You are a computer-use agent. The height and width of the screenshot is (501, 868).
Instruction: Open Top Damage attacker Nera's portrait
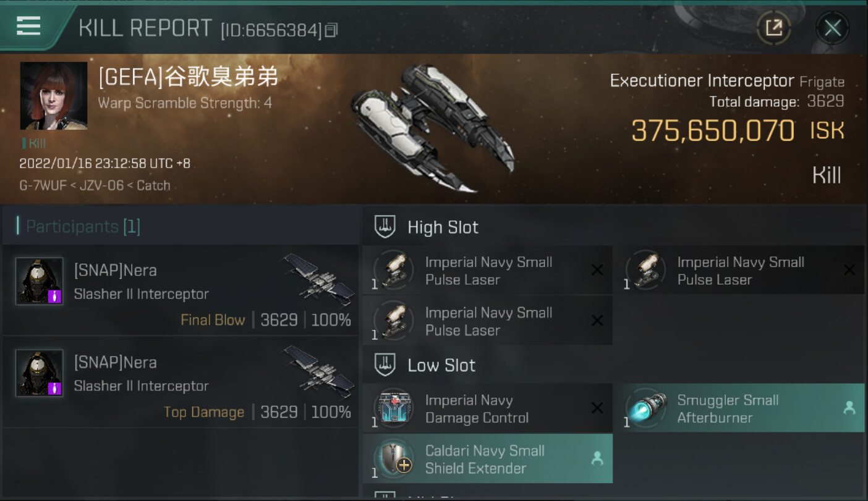(39, 373)
